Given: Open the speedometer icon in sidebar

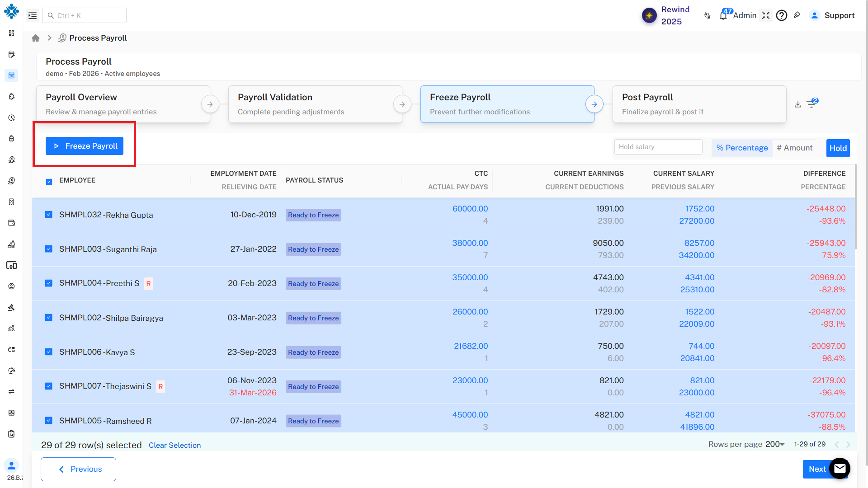Looking at the screenshot, I should (11, 371).
